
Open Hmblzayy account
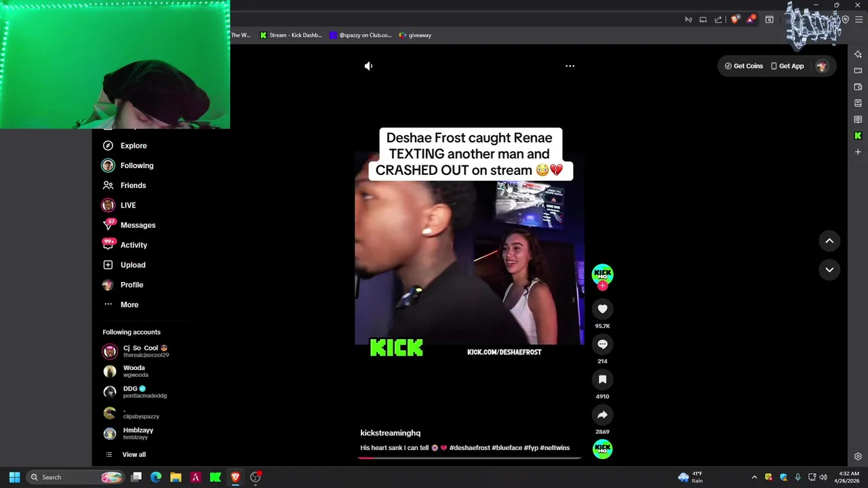click(x=129, y=434)
